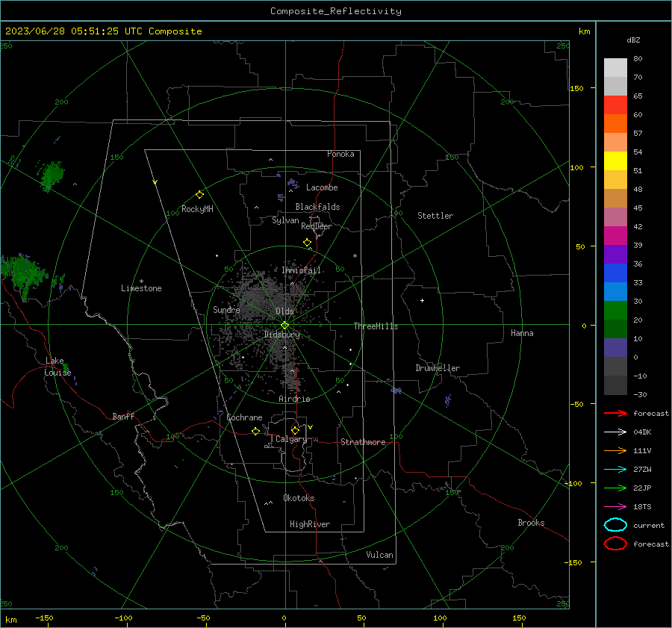
Task: Click yellow diamond marker beside RockyMH
Action: 199,195
